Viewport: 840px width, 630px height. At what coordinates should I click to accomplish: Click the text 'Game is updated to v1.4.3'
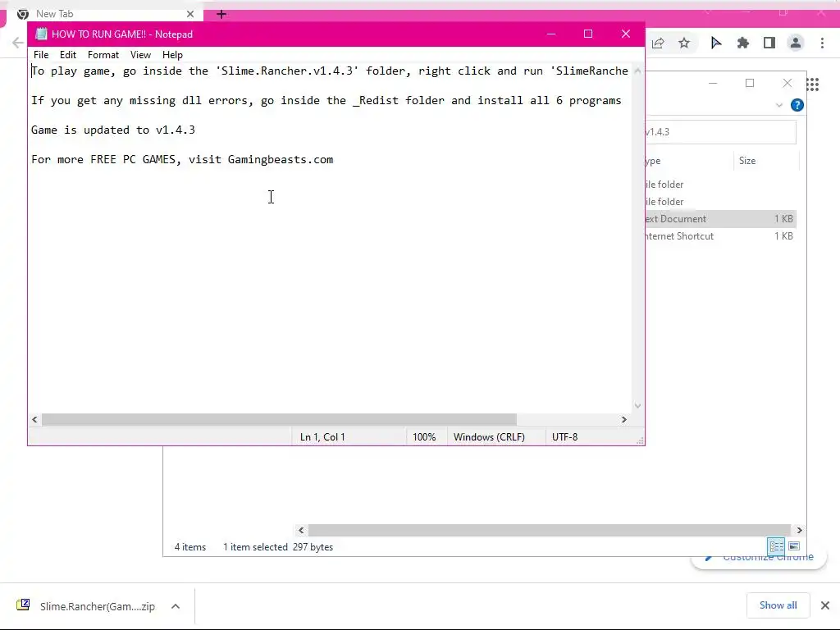113,130
